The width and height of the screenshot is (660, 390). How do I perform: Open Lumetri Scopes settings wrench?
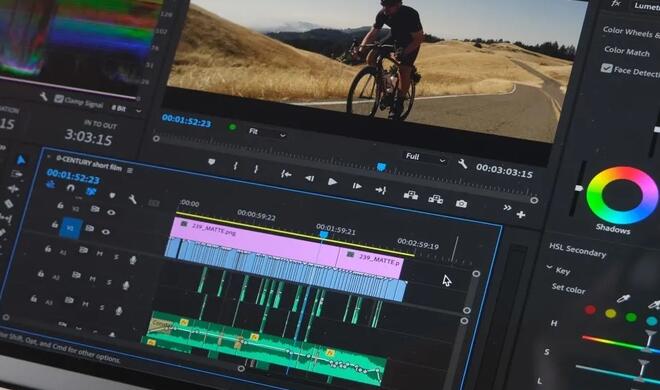(x=43, y=96)
